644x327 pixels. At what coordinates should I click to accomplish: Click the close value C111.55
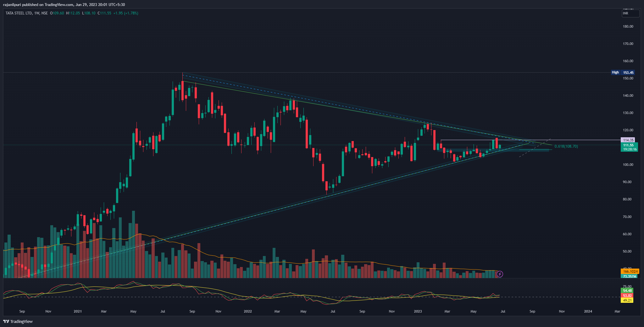(x=104, y=13)
